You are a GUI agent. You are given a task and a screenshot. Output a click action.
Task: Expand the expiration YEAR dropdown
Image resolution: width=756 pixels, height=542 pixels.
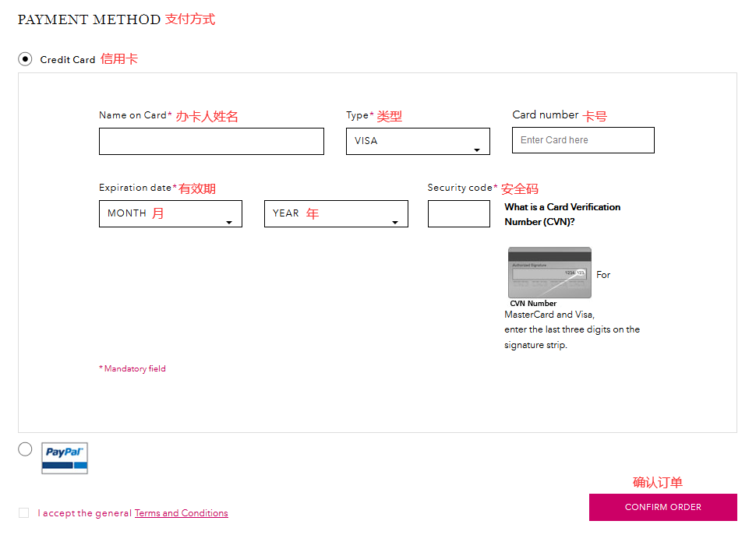335,213
